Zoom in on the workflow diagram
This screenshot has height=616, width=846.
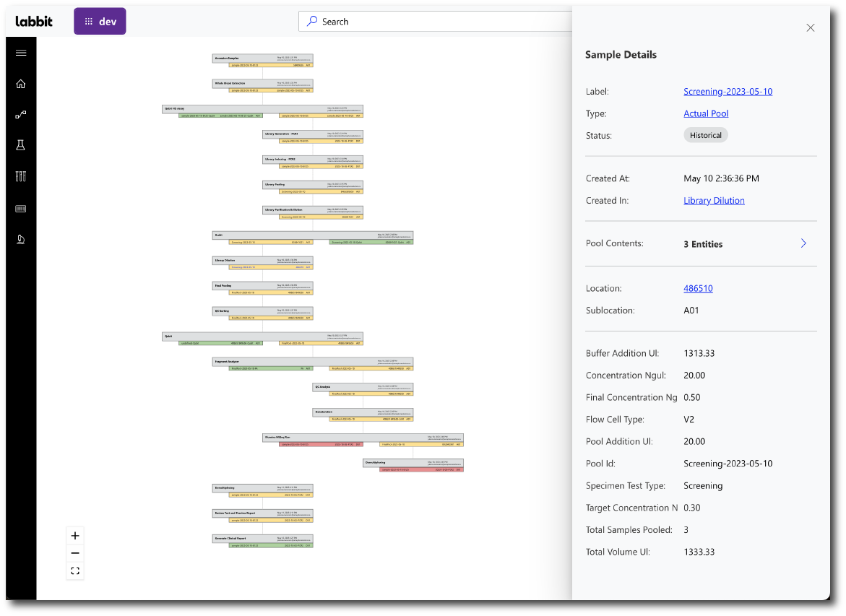(x=75, y=536)
